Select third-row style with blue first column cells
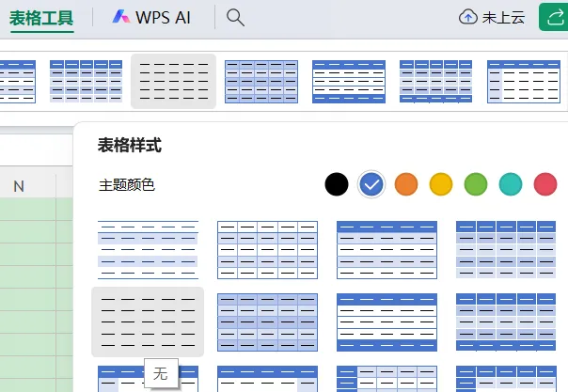This screenshot has width=568, height=392. tap(387, 379)
